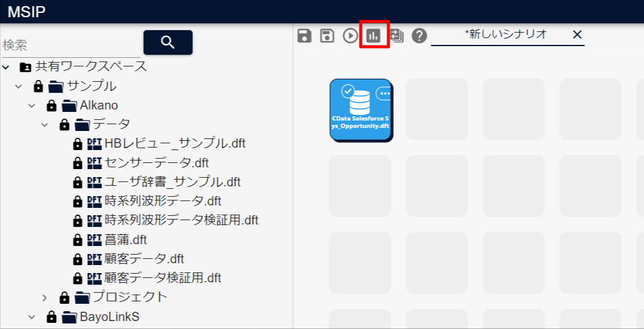Click the DFT icon of 菖蒲.dft
This screenshot has width=644, height=329.
[95, 240]
